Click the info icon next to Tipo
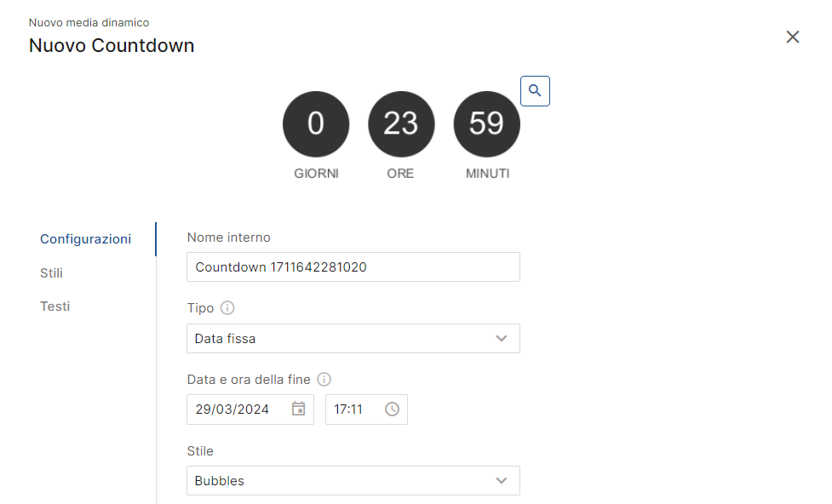 coord(227,307)
